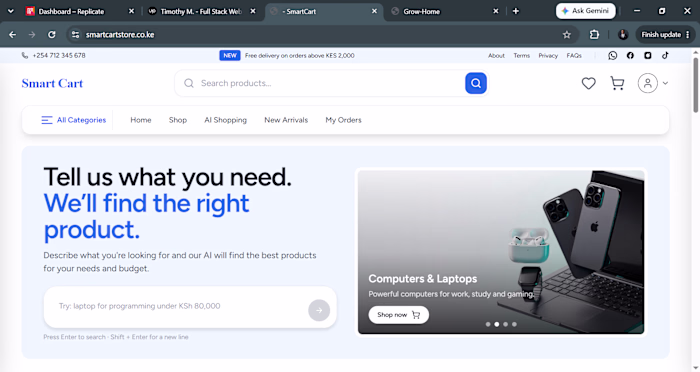Open My Orders nav item
700x372 pixels.
(x=343, y=120)
